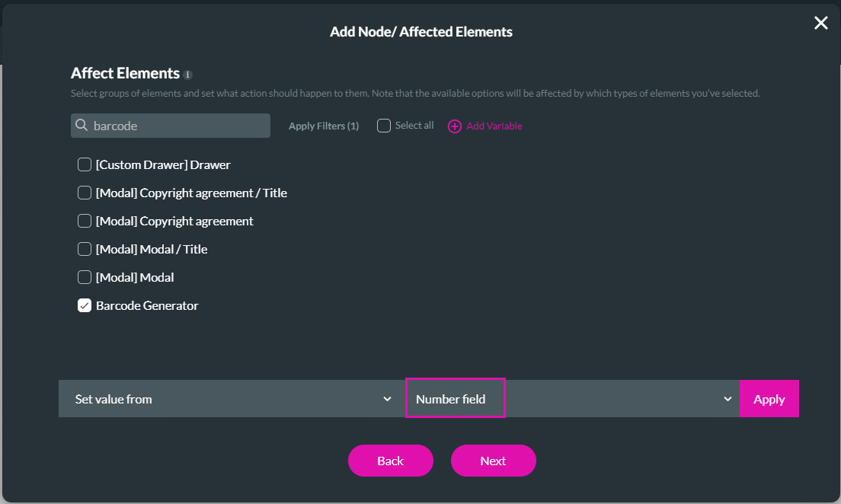
Task: Click the search magnifier icon
Action: (x=82, y=125)
